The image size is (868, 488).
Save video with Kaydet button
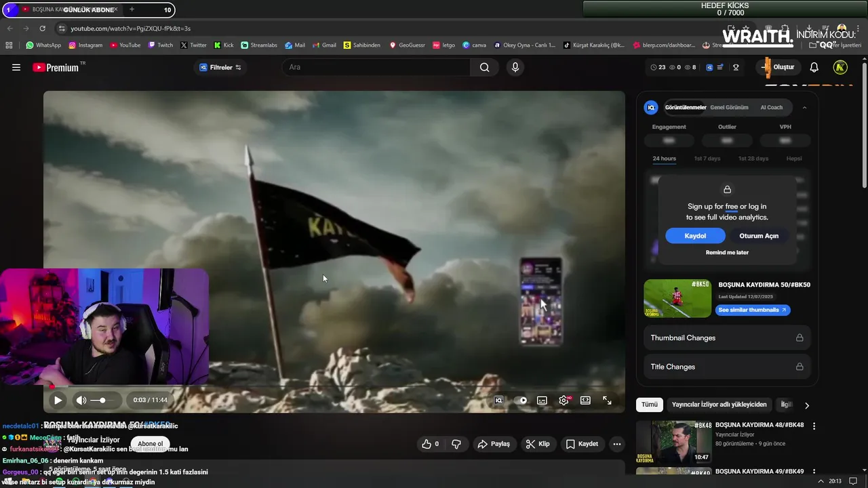(582, 444)
